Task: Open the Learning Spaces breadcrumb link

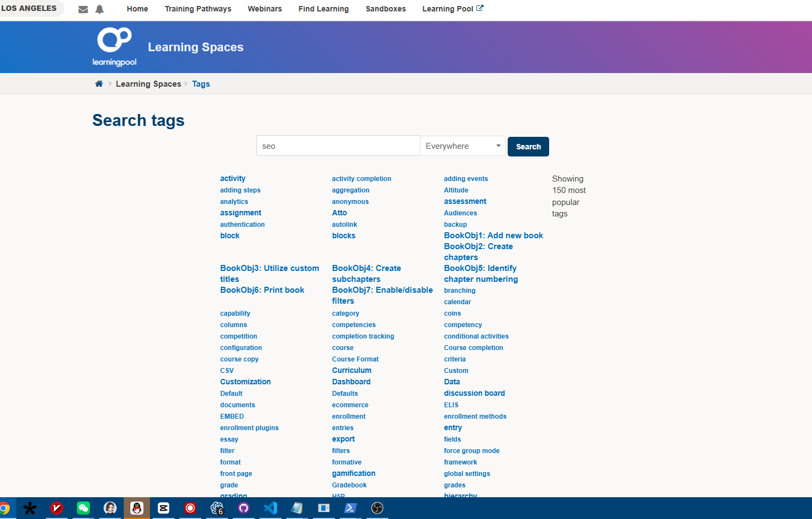Action: [x=148, y=84]
